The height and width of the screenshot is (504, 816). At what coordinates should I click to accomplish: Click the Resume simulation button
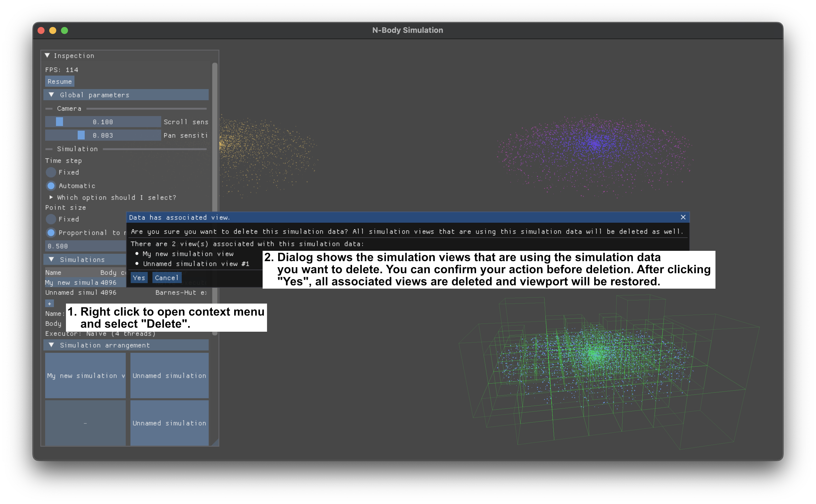coord(60,81)
